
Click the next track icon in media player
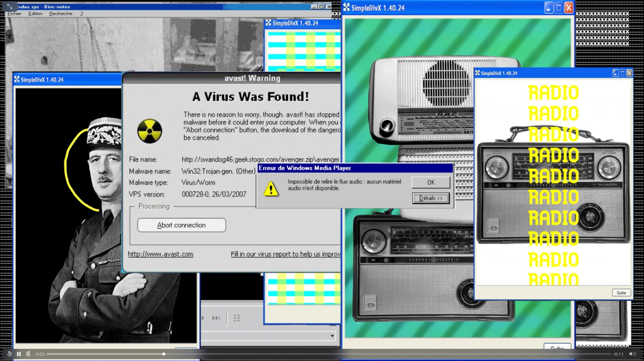click(216, 318)
